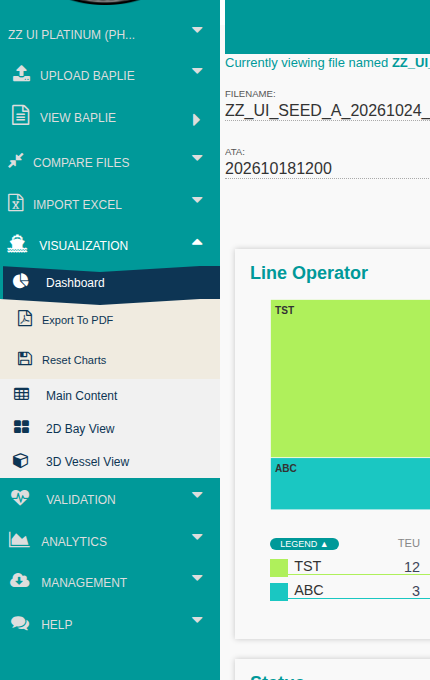Open the VISUALIZATION menu label

point(84,245)
